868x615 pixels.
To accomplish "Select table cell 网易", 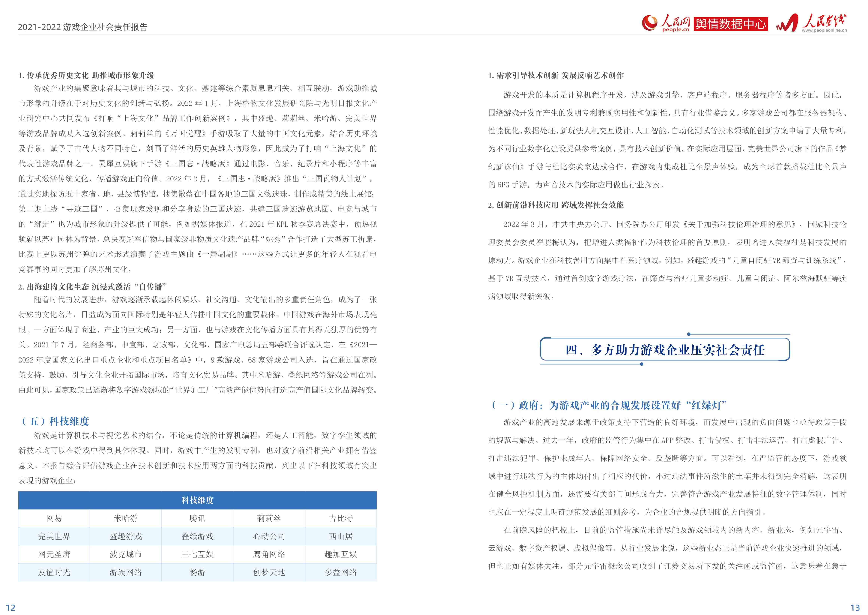I will tap(54, 518).
